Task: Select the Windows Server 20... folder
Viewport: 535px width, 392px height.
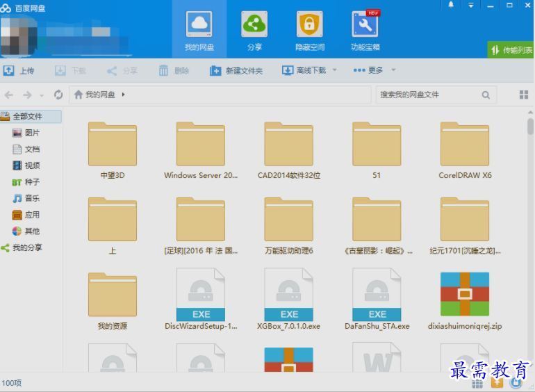Action: point(201,150)
